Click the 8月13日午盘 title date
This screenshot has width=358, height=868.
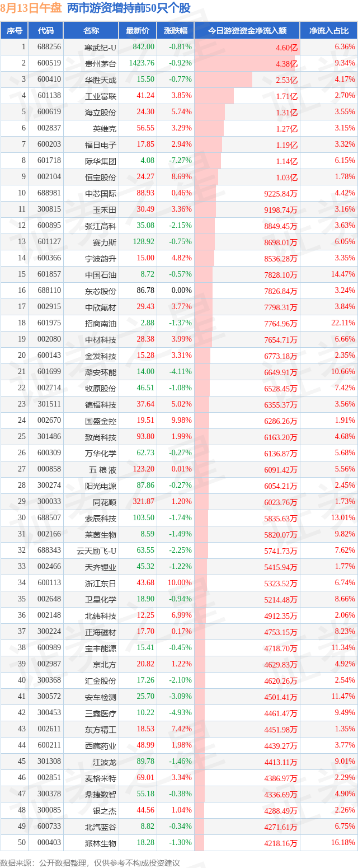(31, 8)
